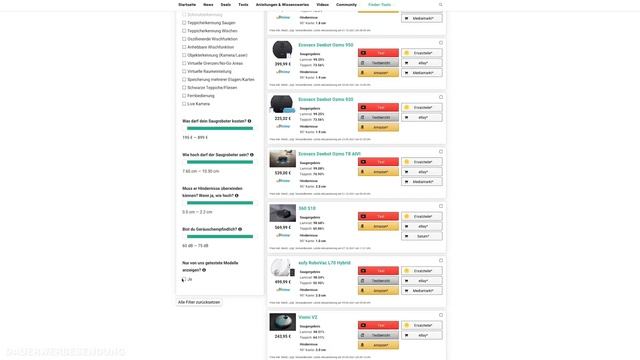Viewport: 640px width, 360px height.
Task: Mark Viomi V2 compare checkbox
Action: tap(441, 315)
